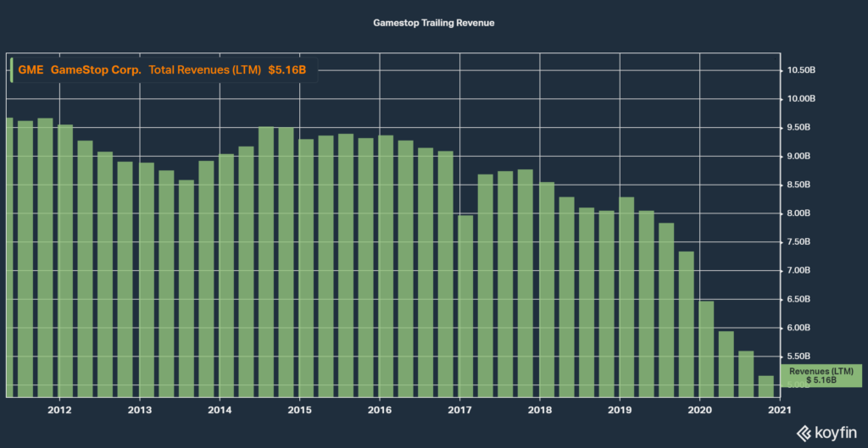Click the 9.50B y-axis label

click(x=798, y=128)
